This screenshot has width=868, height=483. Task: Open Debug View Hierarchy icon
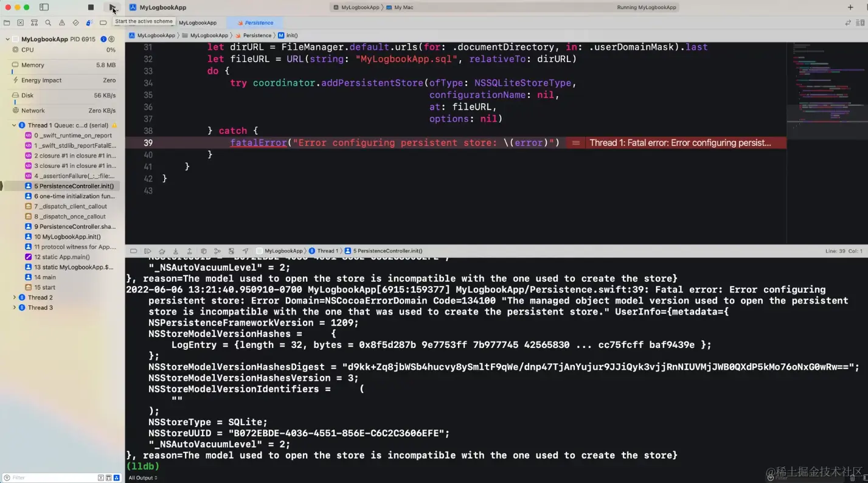coord(204,251)
